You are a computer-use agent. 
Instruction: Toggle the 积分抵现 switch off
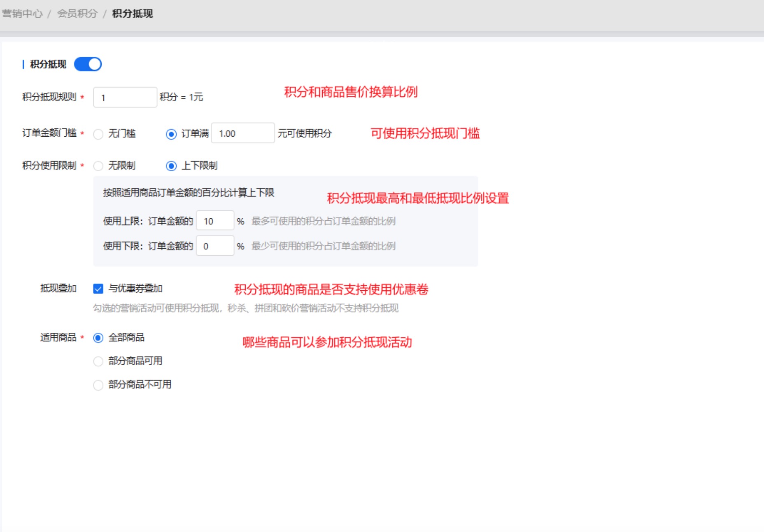88,64
